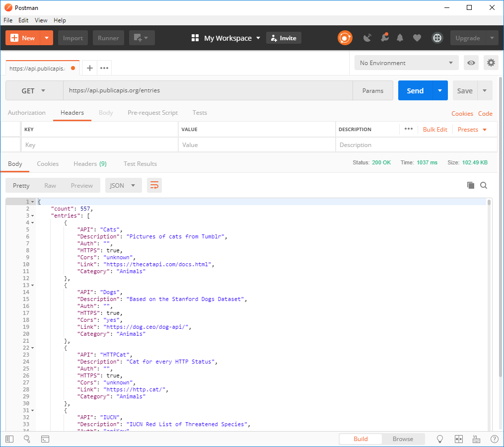Screen dimensions: 504x447
Task: Click the environment quick look eye
Action: (x=471, y=63)
